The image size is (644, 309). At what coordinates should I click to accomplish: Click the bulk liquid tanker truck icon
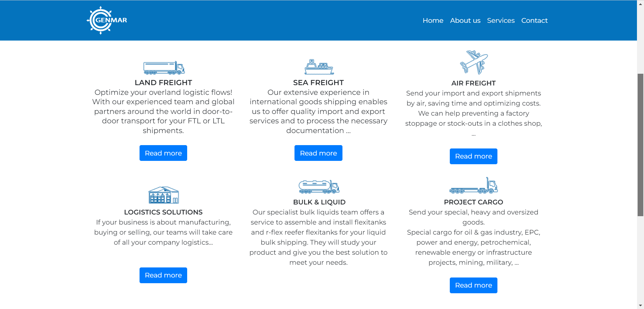click(x=319, y=187)
